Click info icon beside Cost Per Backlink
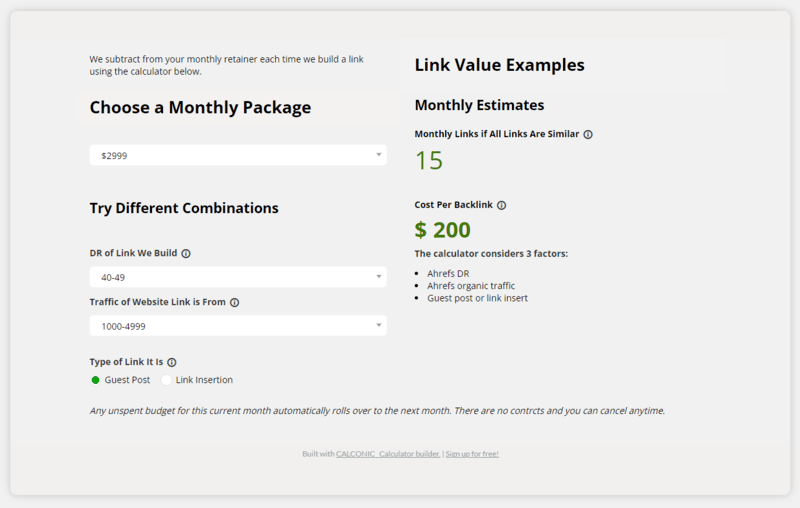This screenshot has width=800, height=508. [502, 205]
